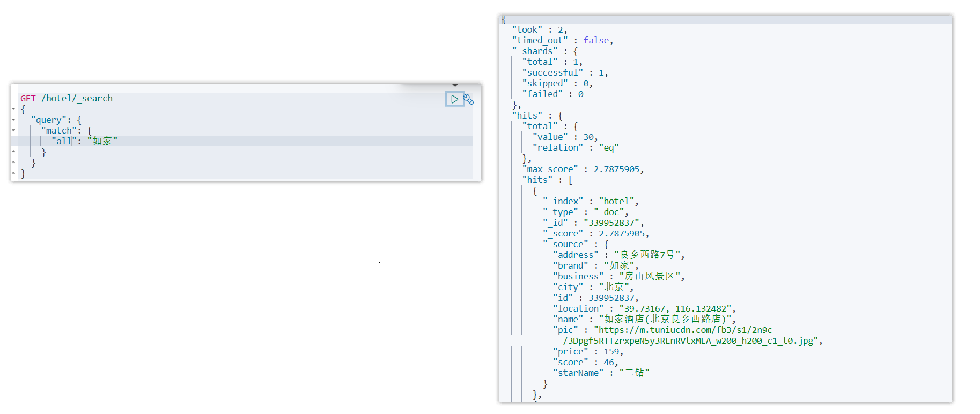
Task: Click the "_index" : "hotel" line
Action: click(x=591, y=202)
